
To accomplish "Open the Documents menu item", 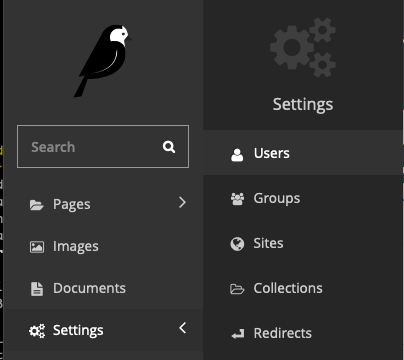I will [x=103, y=288].
